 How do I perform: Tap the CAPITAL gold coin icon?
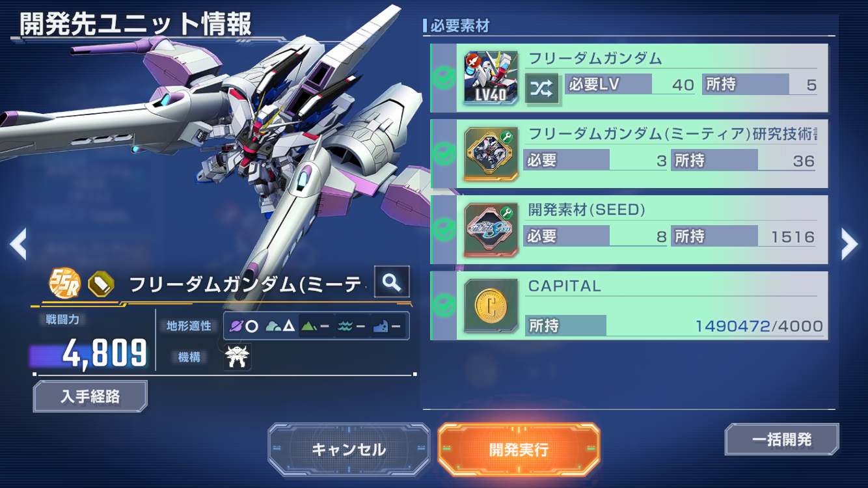(x=491, y=306)
